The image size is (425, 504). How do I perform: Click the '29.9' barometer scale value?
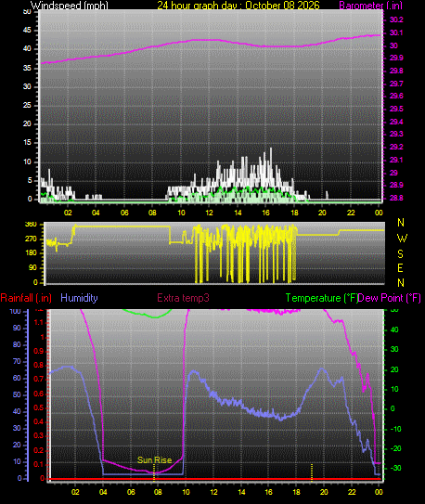click(x=396, y=58)
